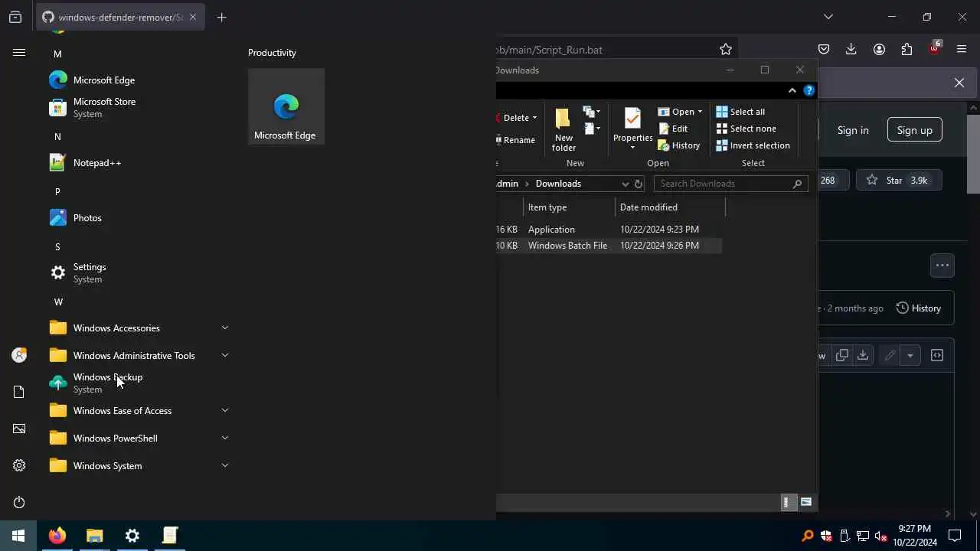Click the Microsoft Edge tile under Productivity
This screenshot has height=551, width=980.
tap(286, 106)
